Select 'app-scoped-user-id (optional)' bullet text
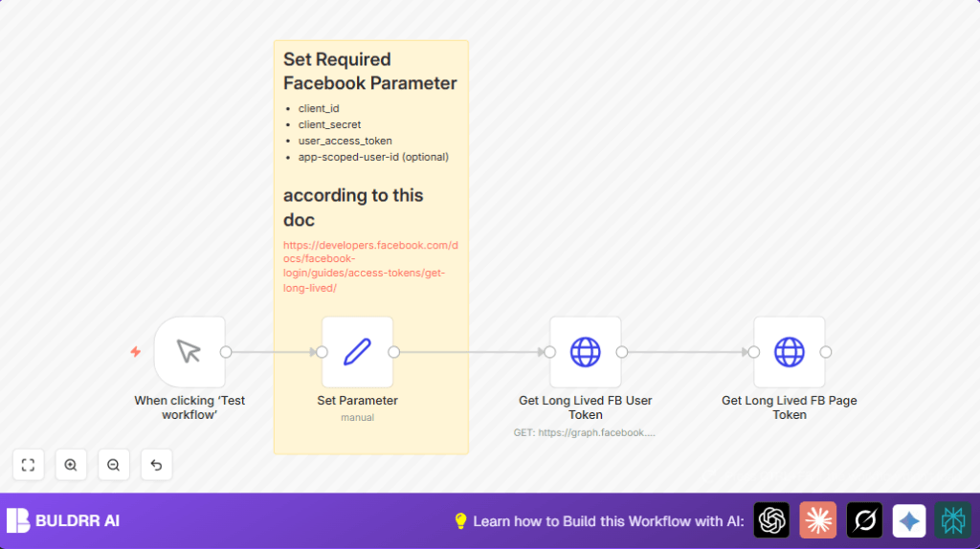 373,158
